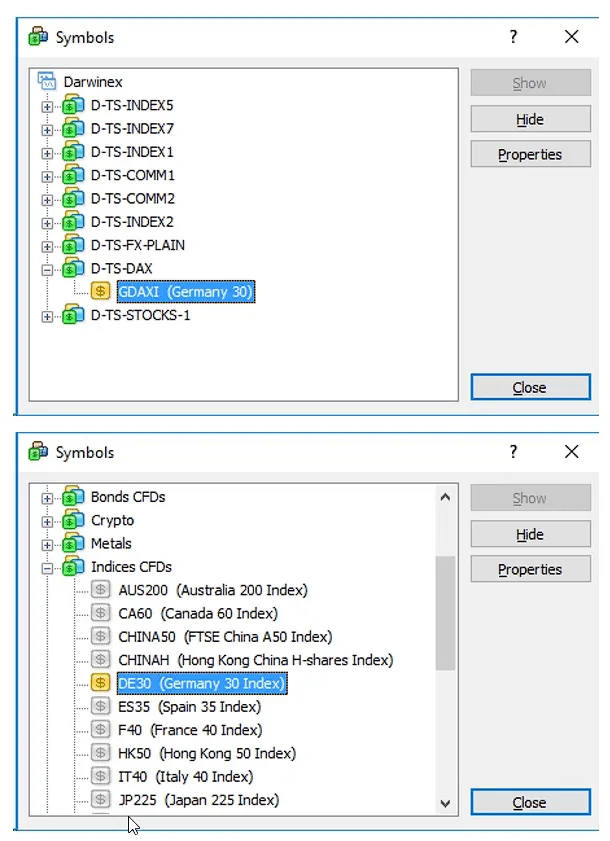The image size is (610, 841).
Task: Select AUS200 (Australia 200 Index)
Action: coord(213,590)
